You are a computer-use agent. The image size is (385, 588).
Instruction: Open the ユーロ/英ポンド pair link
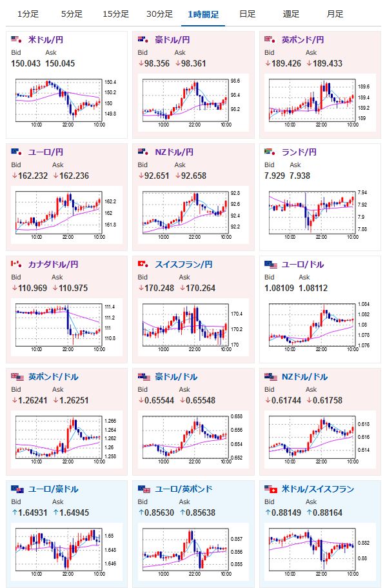coord(184,489)
